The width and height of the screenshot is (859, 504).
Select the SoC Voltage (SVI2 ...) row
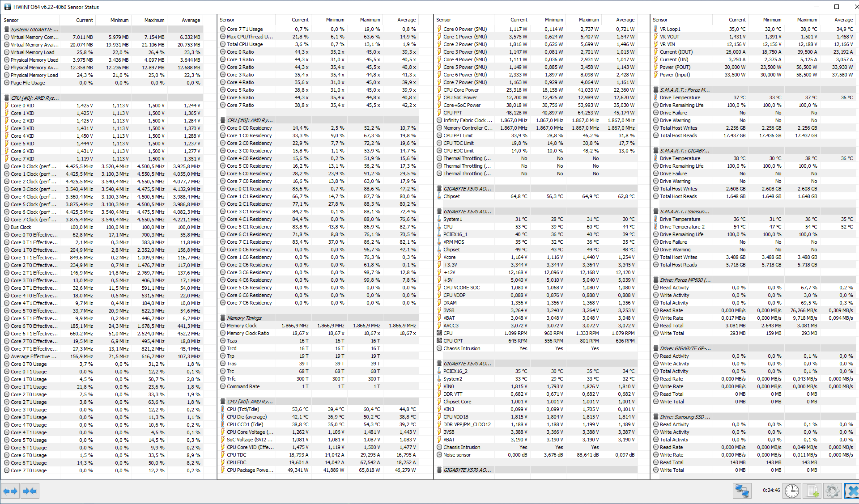pos(319,440)
